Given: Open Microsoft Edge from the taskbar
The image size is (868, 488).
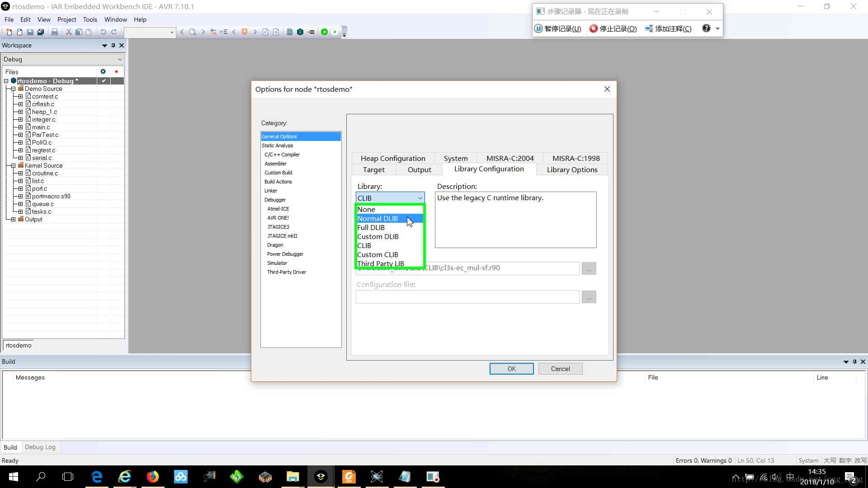Looking at the screenshot, I should click(x=97, y=477).
